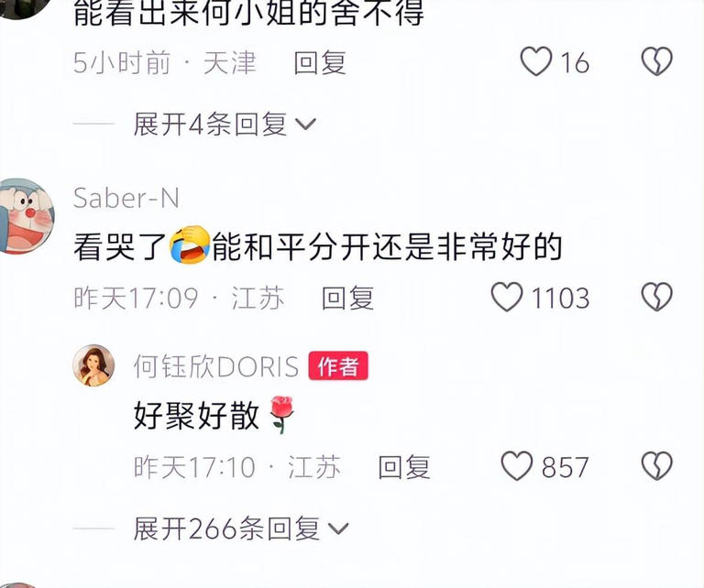Like the author's 好聚好散 reply

(x=517, y=465)
